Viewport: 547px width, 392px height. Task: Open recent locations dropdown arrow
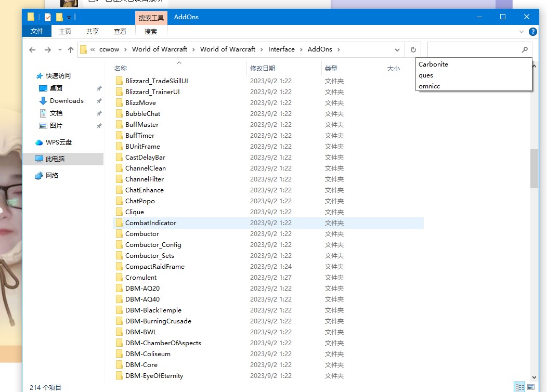tap(60, 50)
